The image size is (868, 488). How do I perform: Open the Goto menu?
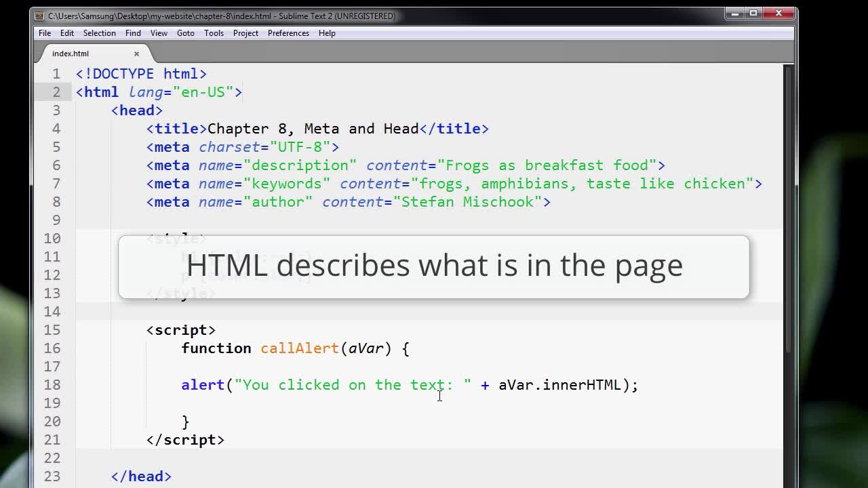point(186,33)
